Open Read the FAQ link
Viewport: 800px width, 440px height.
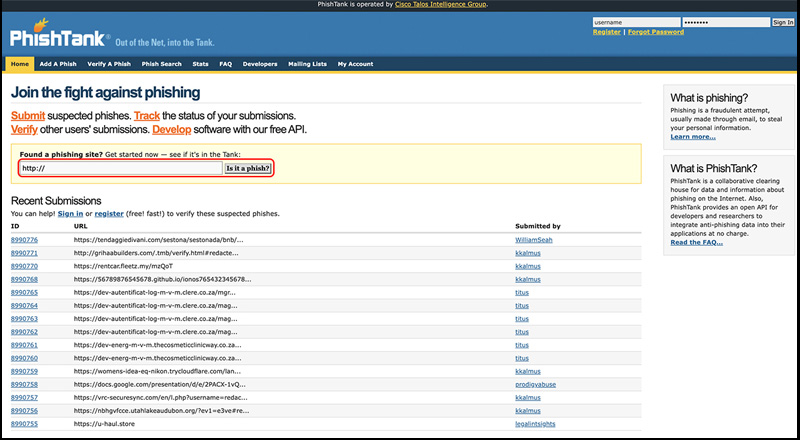696,242
